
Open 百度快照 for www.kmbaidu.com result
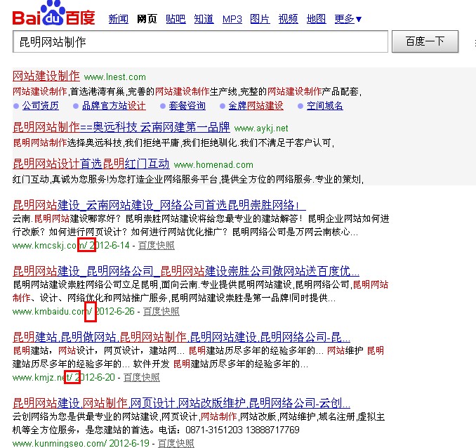[161, 311]
